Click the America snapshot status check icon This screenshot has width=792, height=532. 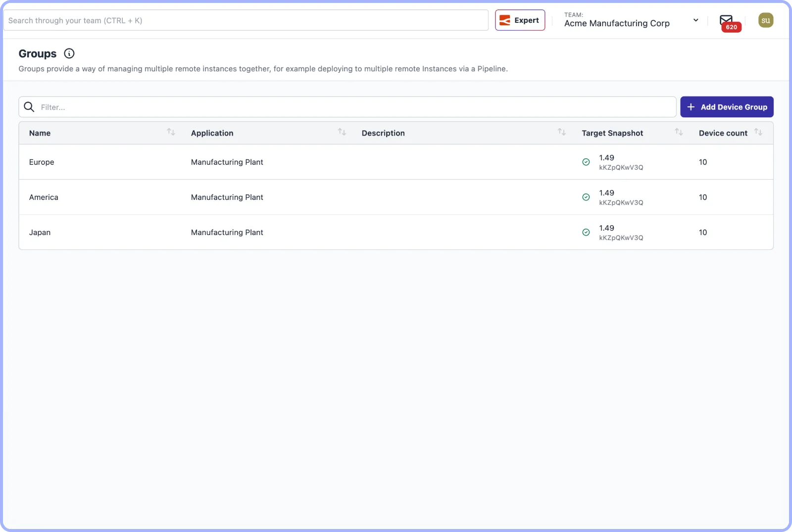click(586, 197)
